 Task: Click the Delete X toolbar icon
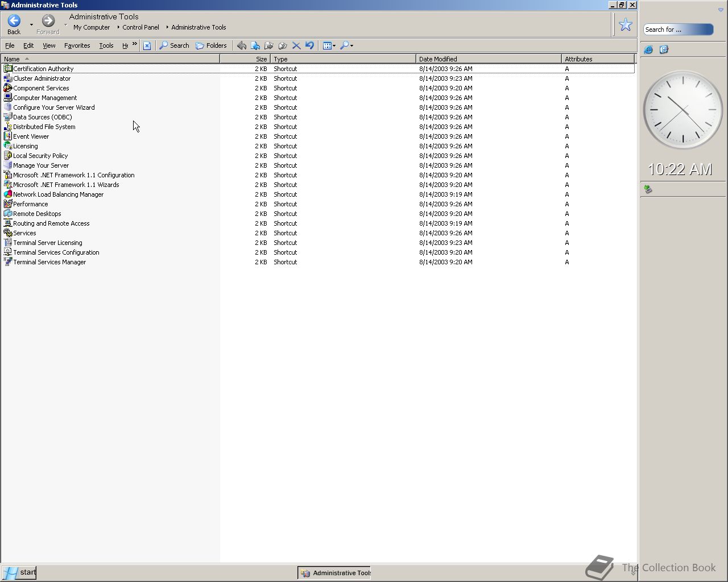pyautogui.click(x=296, y=45)
